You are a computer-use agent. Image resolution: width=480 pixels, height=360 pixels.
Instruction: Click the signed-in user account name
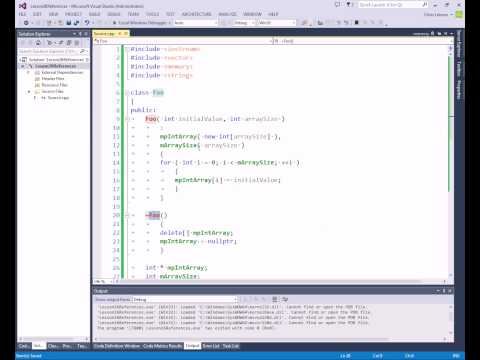click(436, 14)
